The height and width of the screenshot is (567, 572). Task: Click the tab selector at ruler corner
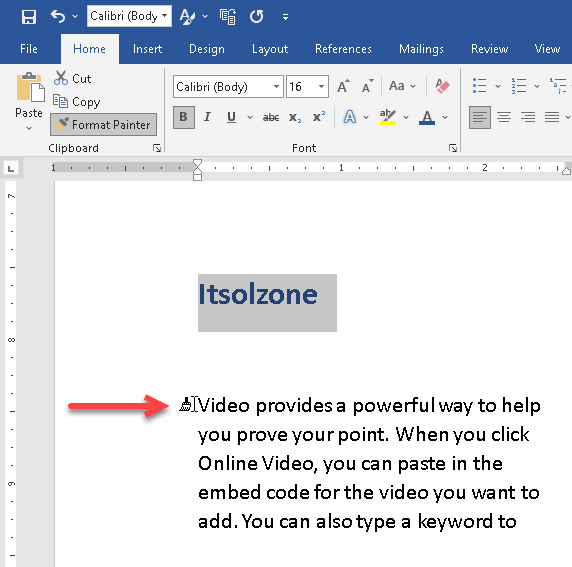point(11,168)
